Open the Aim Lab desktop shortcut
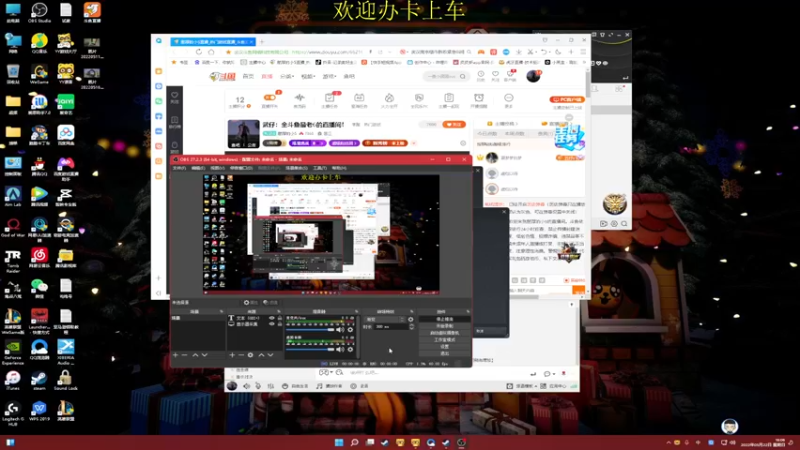This screenshot has height=450, width=800. pyautogui.click(x=13, y=196)
